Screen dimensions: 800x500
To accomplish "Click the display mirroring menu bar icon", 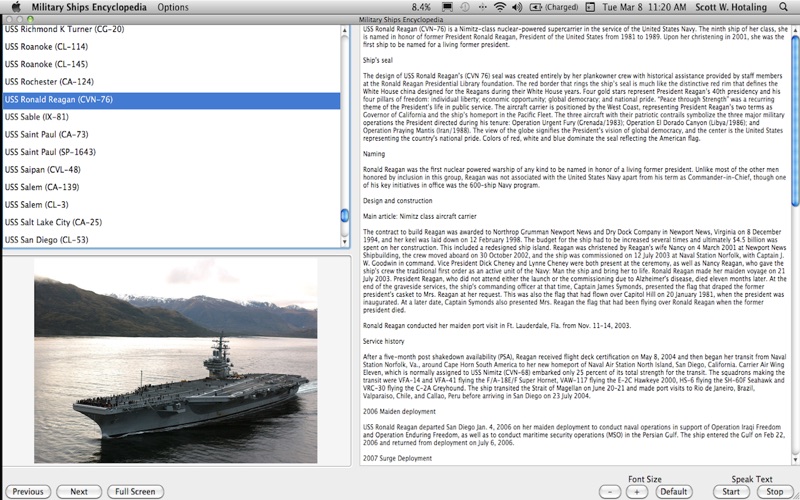I will click(x=447, y=7).
